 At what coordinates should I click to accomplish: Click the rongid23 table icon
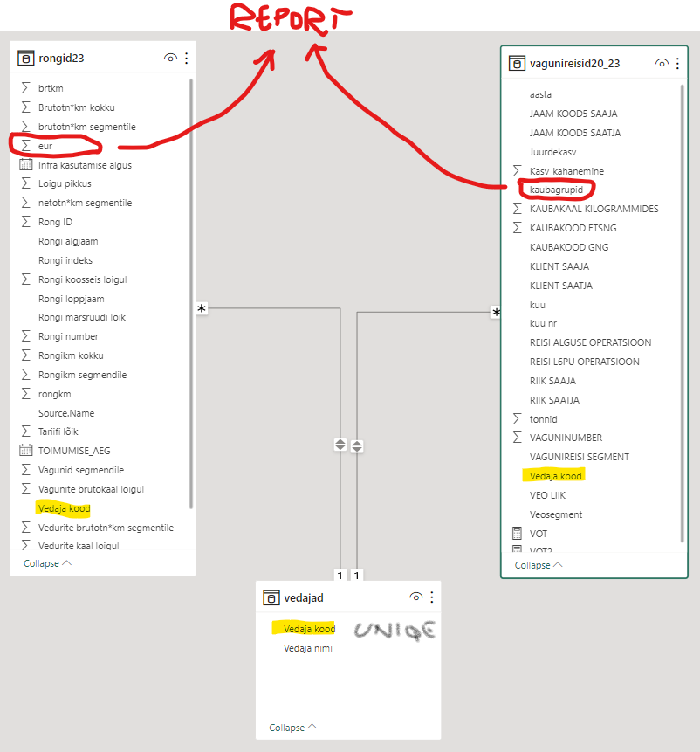tap(26, 58)
